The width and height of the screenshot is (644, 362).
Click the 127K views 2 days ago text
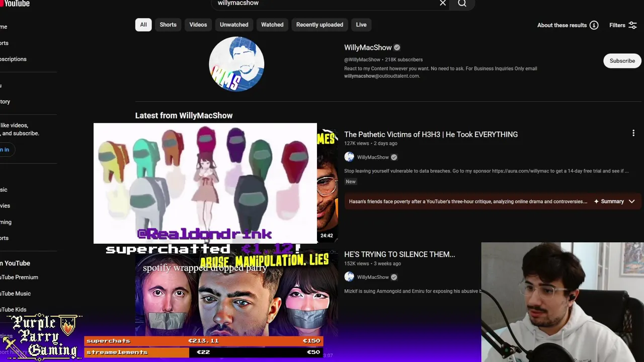[370, 143]
